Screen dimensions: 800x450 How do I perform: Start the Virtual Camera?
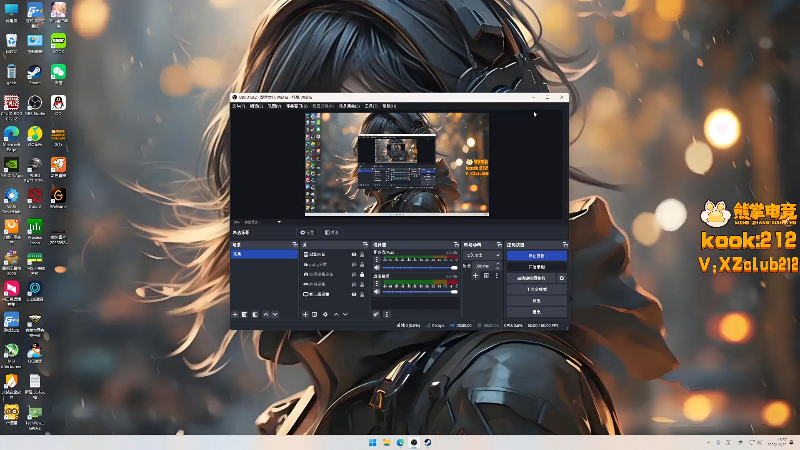531,278
